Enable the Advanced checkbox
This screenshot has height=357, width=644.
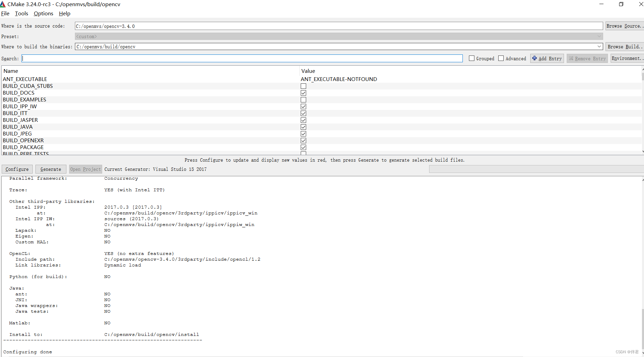click(501, 59)
